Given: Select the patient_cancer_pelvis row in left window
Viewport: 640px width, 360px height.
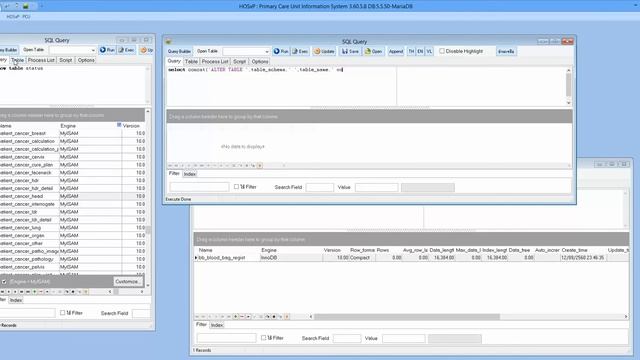Looking at the screenshot, I should pos(73,267).
